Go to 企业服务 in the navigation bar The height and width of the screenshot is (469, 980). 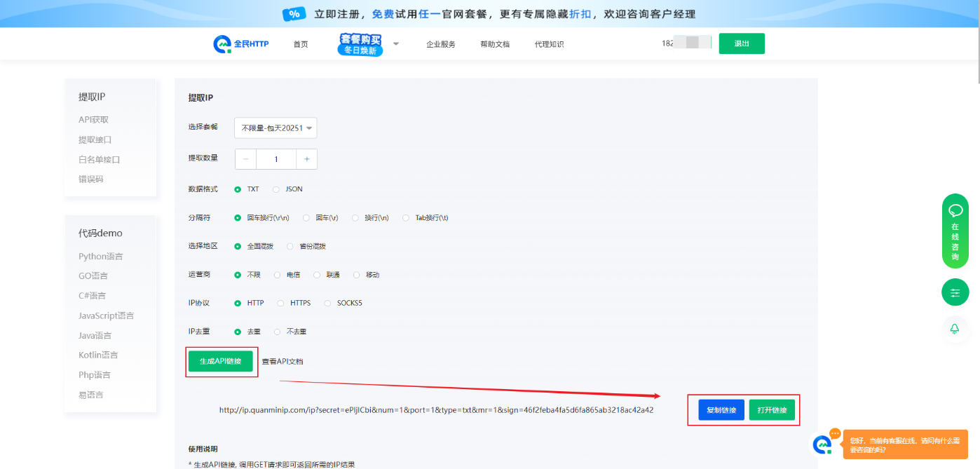pyautogui.click(x=440, y=44)
